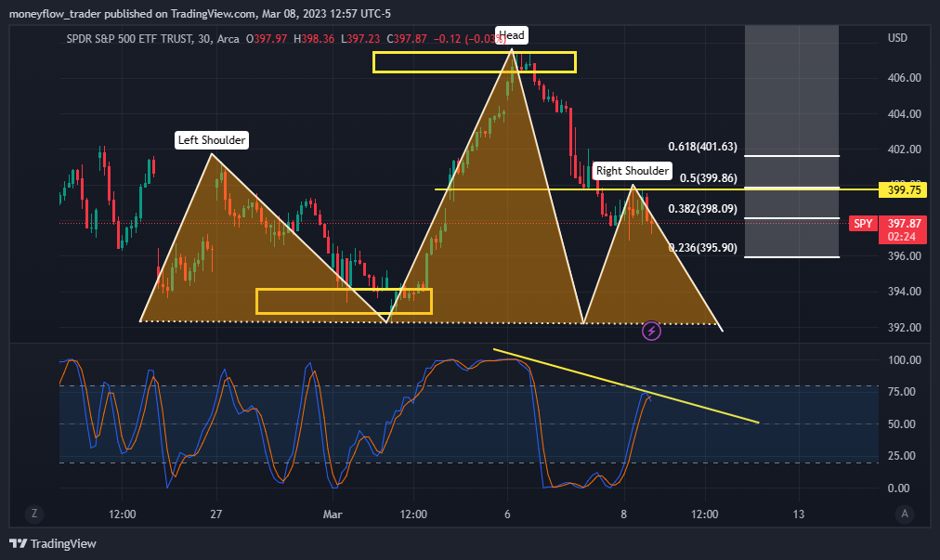Click 406.00 on the price axis

click(904, 78)
